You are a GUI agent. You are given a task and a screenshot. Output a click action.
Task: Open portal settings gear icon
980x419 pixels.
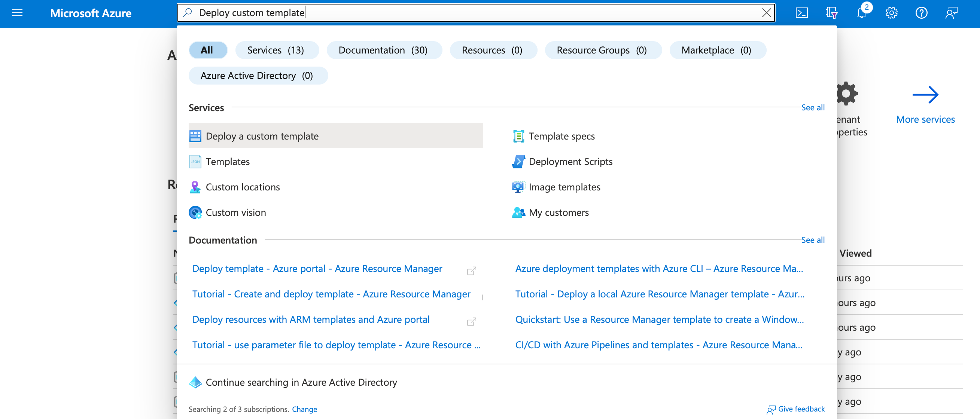pyautogui.click(x=891, y=13)
